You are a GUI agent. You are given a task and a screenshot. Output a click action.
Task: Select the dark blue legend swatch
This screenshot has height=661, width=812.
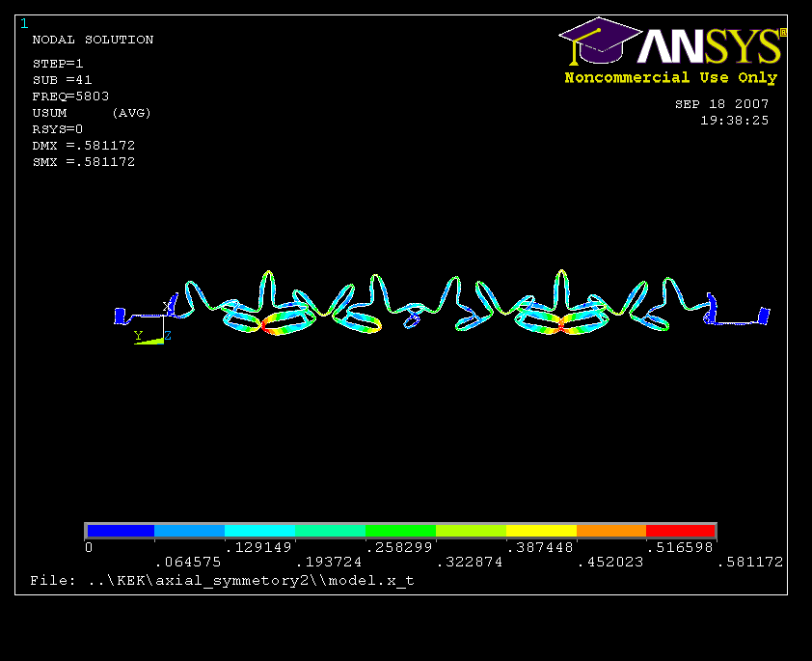tap(121, 531)
